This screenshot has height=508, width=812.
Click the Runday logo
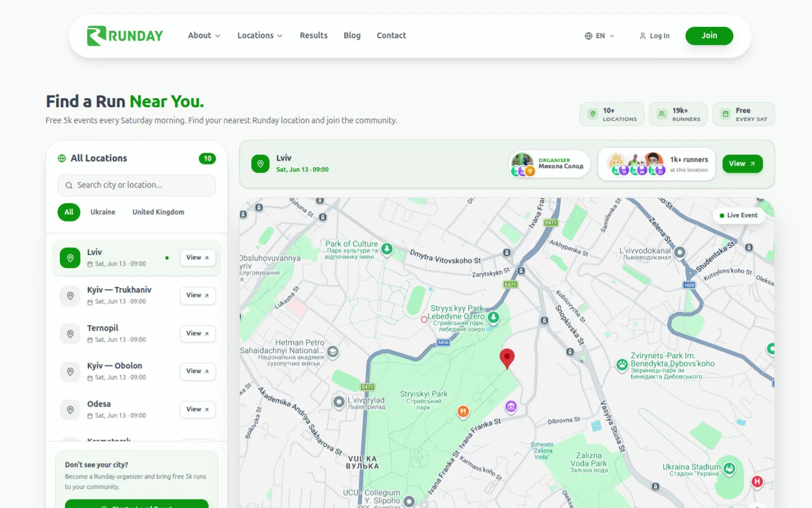tap(125, 36)
